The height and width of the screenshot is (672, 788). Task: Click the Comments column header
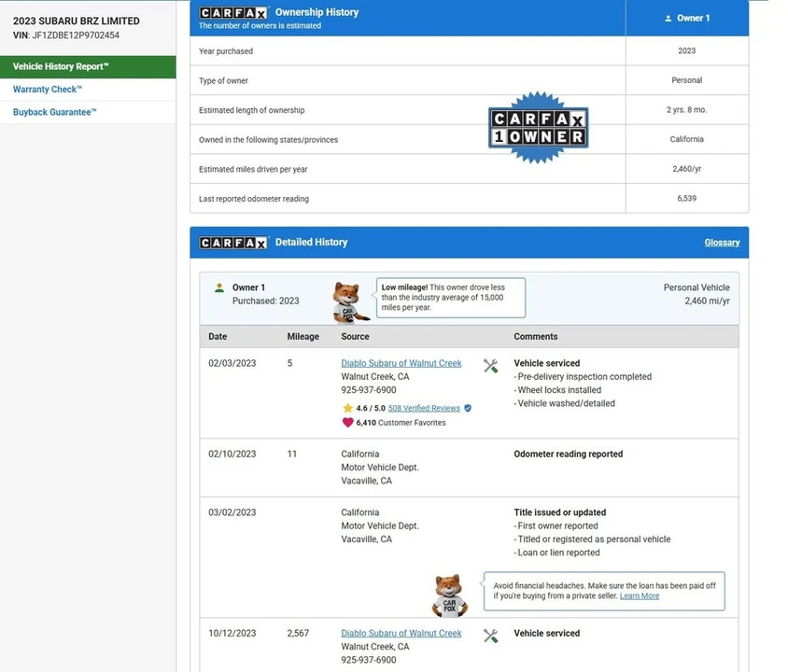(535, 337)
